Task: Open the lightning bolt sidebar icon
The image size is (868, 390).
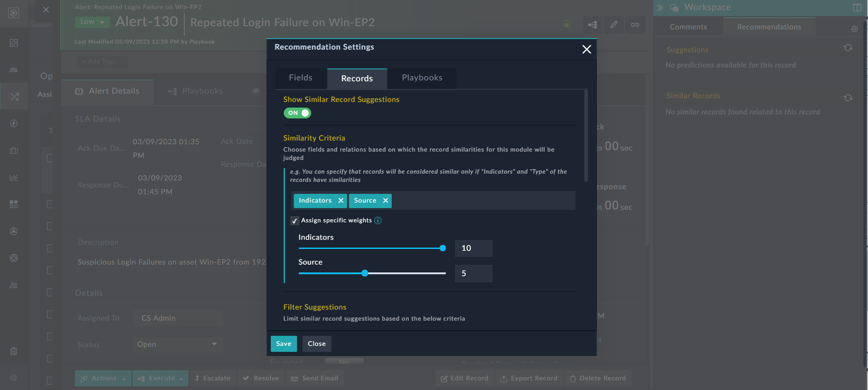Action: click(x=14, y=124)
